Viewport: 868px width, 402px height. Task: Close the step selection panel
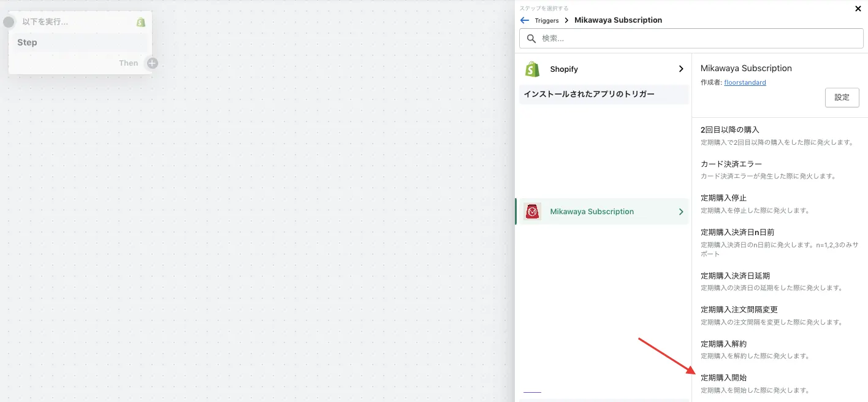pyautogui.click(x=858, y=9)
